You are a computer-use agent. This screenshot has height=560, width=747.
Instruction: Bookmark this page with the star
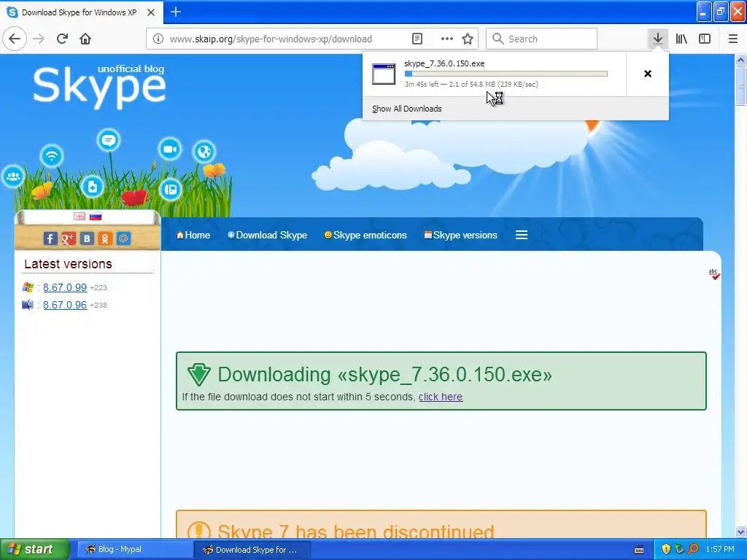(x=468, y=39)
